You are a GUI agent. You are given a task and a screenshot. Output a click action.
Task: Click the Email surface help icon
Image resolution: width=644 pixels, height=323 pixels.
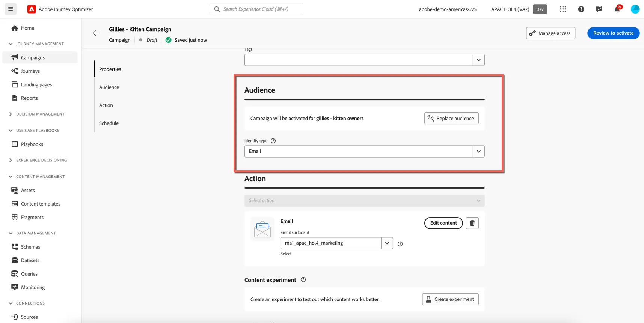click(400, 244)
